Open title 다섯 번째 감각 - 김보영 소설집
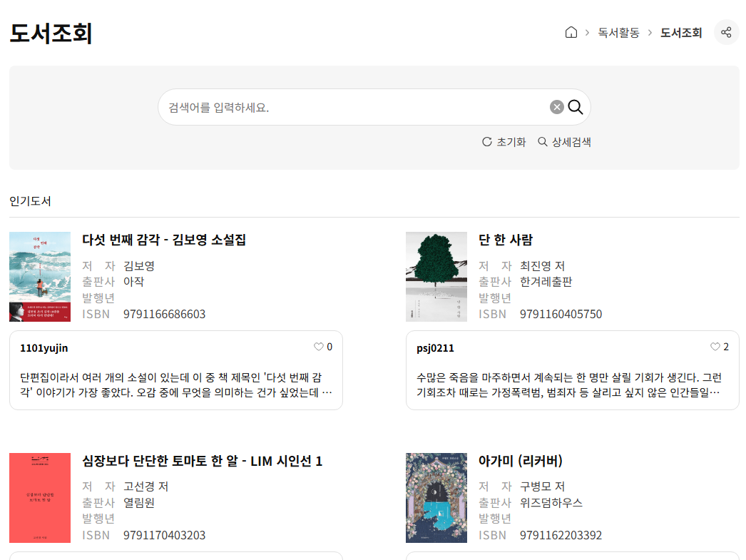The image size is (746, 560). [x=164, y=240]
